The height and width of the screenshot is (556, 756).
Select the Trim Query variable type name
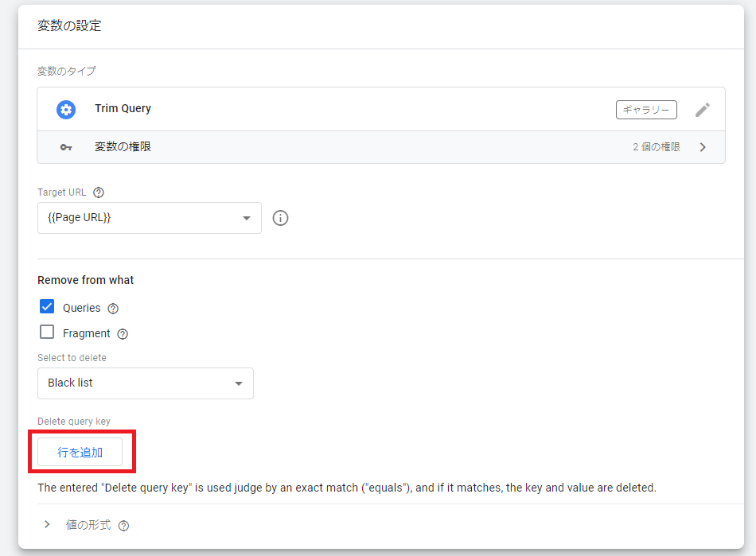pos(123,109)
